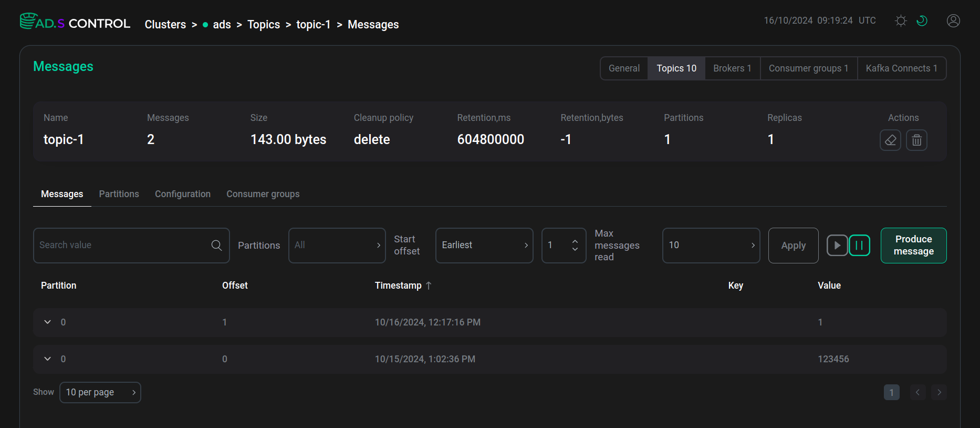
Task: Select the Messages sub-tab
Action: [62, 194]
